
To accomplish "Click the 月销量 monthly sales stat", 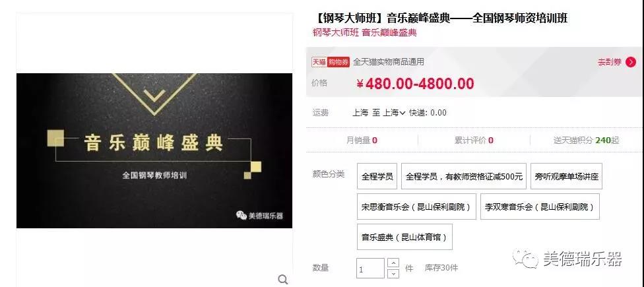I will coord(362,140).
